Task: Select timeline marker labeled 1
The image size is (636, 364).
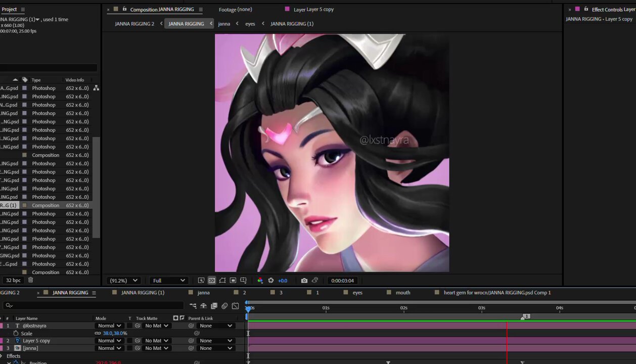Action: point(525,316)
